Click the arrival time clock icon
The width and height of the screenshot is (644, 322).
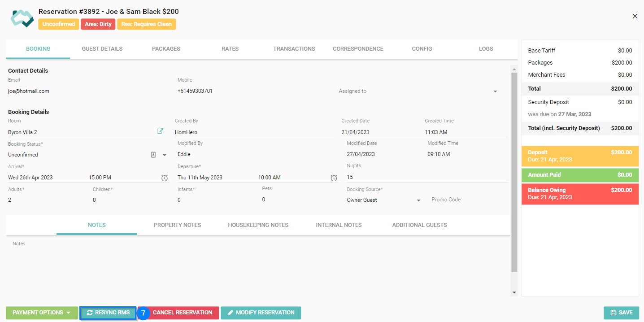(165, 178)
